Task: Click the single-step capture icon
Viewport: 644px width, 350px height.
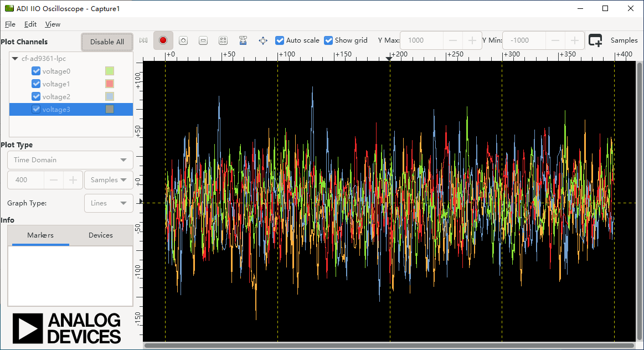Action: point(143,40)
